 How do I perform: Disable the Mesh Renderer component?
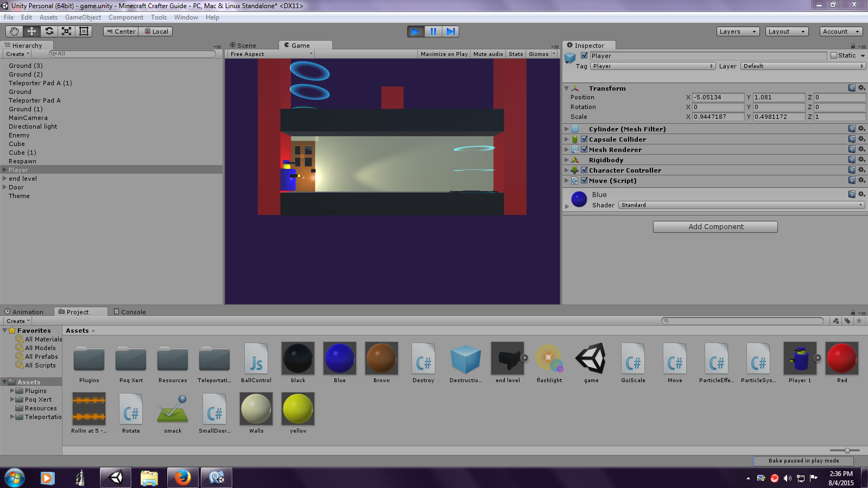[x=584, y=149]
